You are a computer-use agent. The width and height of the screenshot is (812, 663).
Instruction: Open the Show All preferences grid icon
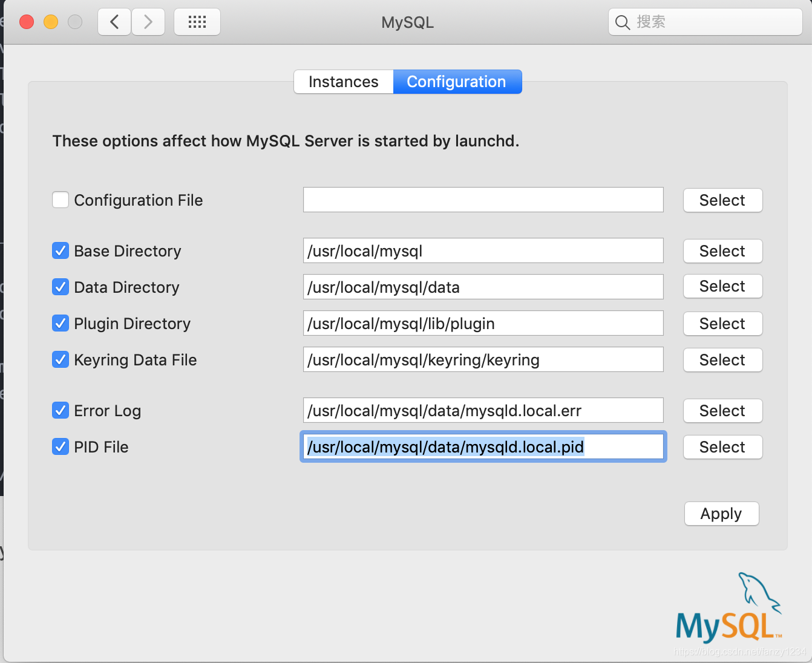point(197,21)
